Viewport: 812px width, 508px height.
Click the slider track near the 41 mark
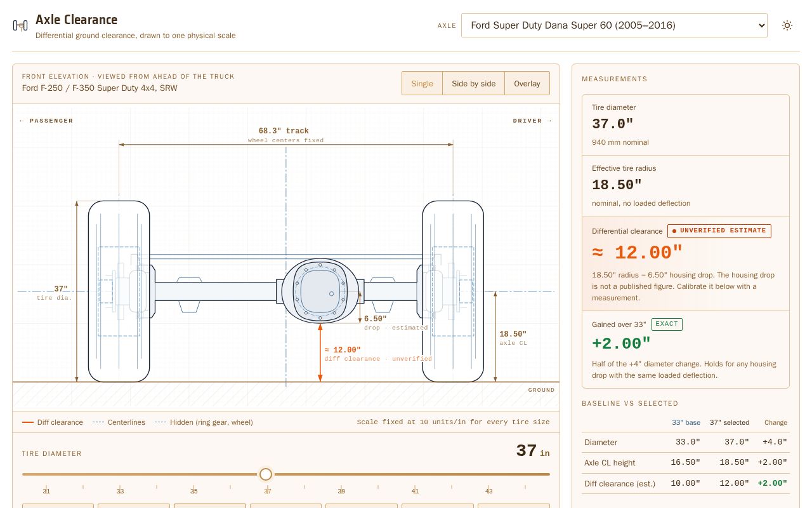[x=415, y=474]
